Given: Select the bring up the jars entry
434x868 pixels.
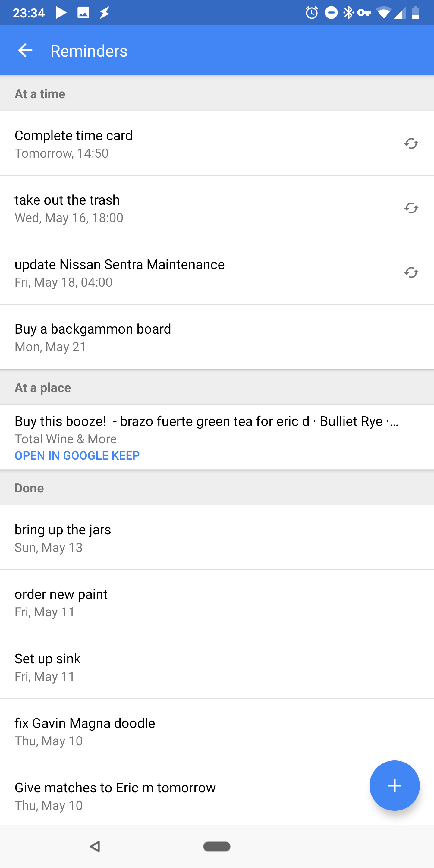Looking at the screenshot, I should (x=168, y=537).
